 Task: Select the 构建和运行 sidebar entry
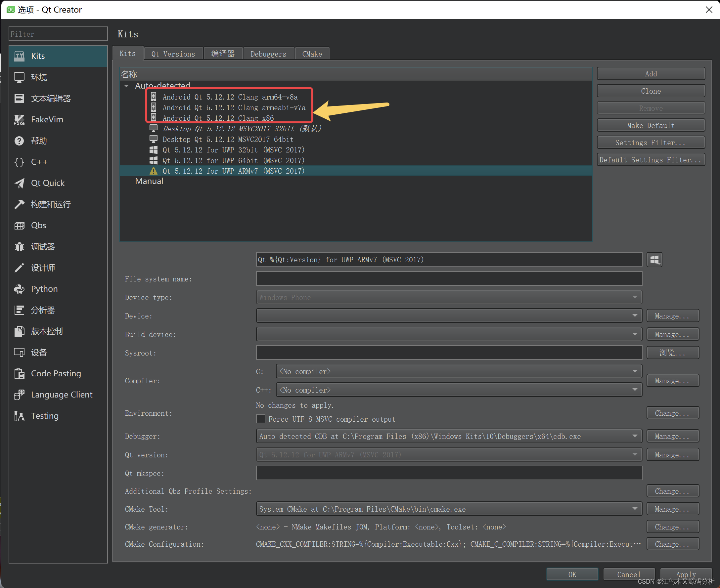point(51,204)
